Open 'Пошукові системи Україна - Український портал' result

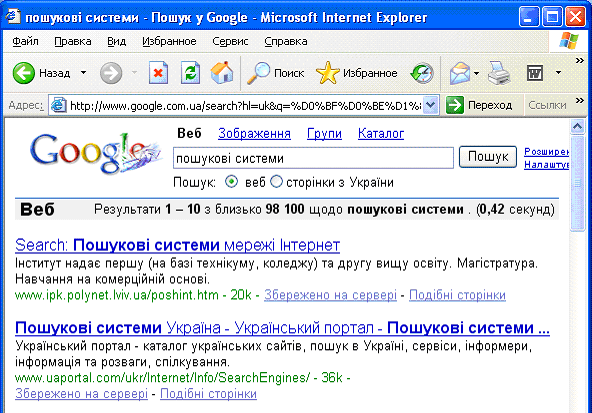(x=282, y=328)
